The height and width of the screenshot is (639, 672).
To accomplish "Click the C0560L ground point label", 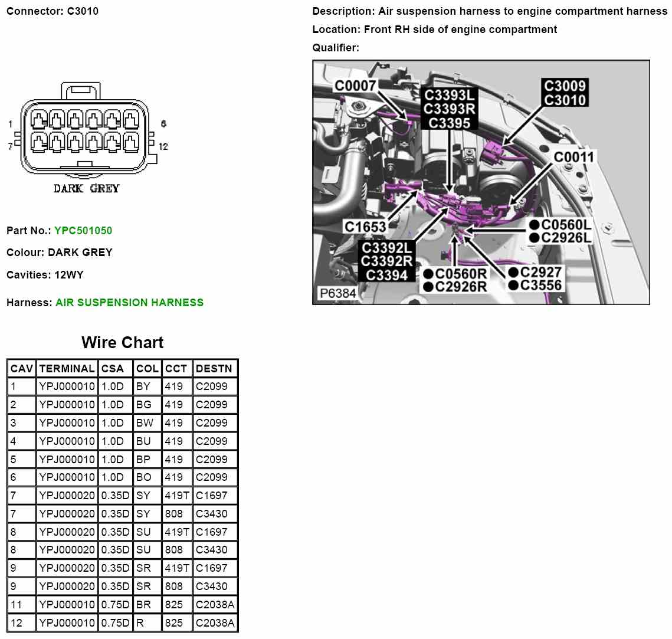I will click(565, 225).
